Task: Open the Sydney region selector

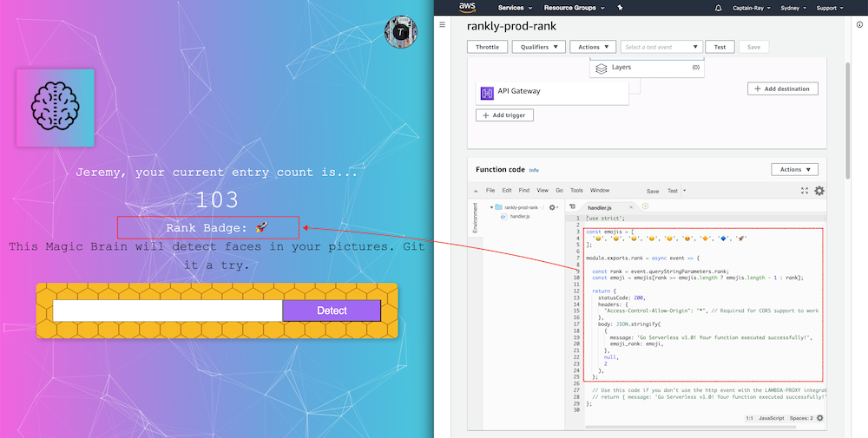Action: (793, 8)
